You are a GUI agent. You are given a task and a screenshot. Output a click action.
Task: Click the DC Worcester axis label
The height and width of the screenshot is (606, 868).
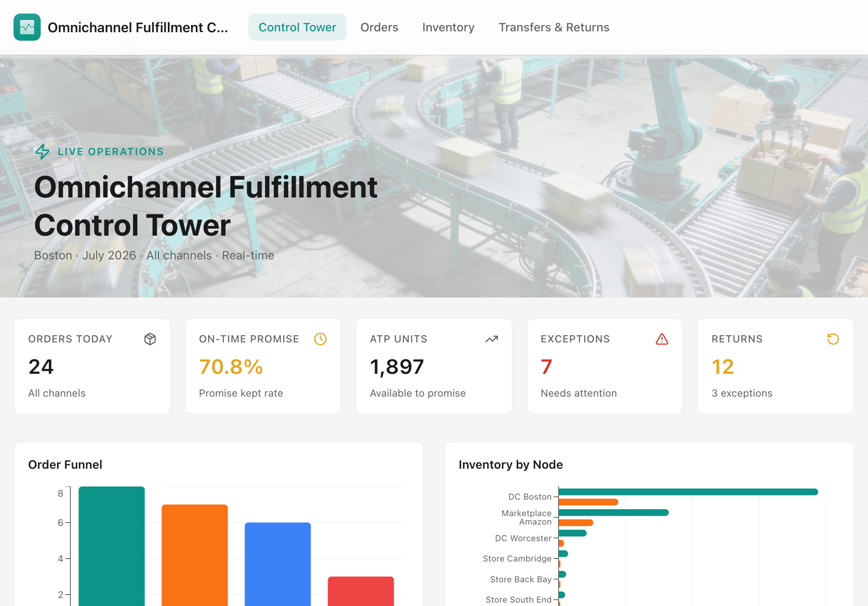(x=523, y=538)
